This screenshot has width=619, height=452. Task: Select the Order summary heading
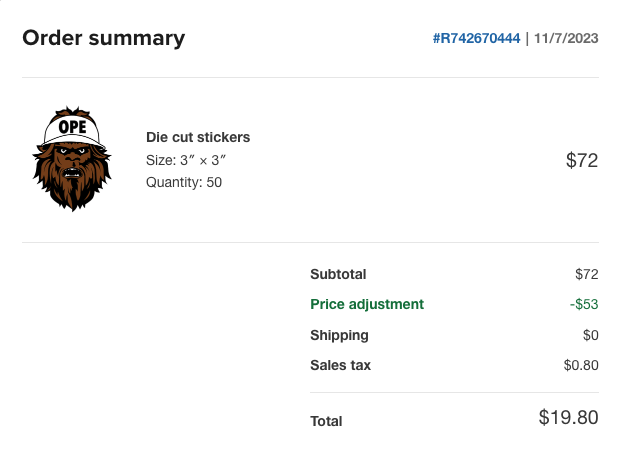click(103, 39)
